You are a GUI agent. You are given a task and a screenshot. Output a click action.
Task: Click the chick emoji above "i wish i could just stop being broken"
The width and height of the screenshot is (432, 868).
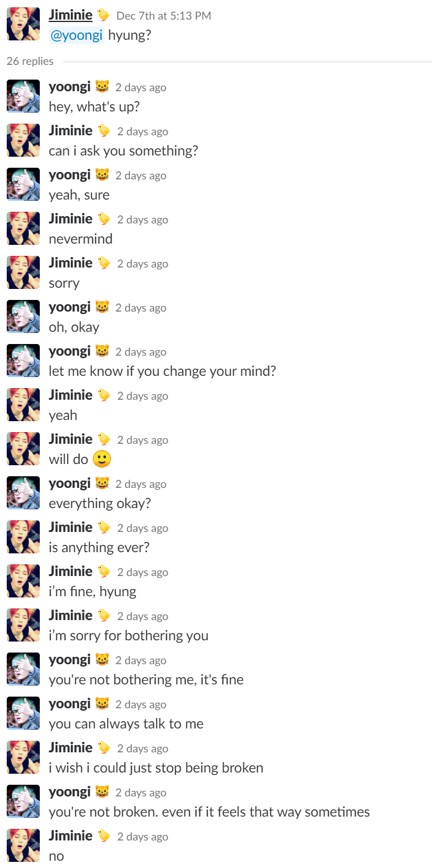click(x=104, y=748)
